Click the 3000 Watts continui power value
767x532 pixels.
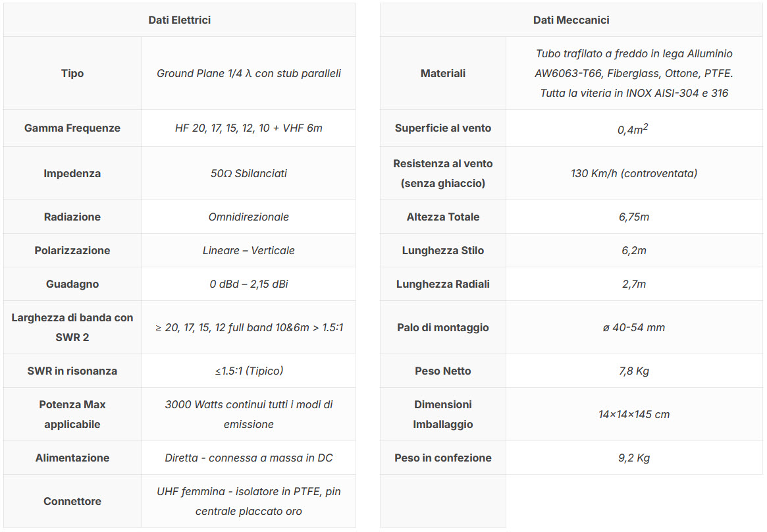[x=248, y=414]
